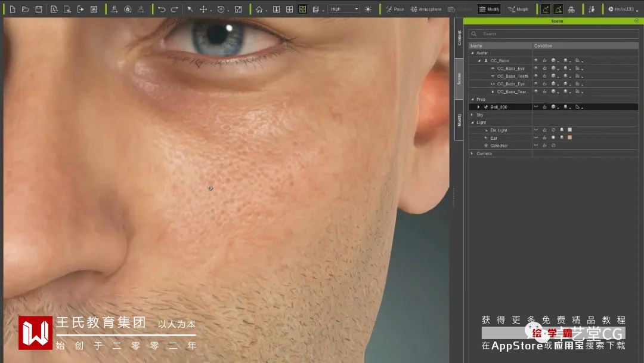This screenshot has width=644, height=363.
Task: Click in the Scene search field
Action: [553, 33]
